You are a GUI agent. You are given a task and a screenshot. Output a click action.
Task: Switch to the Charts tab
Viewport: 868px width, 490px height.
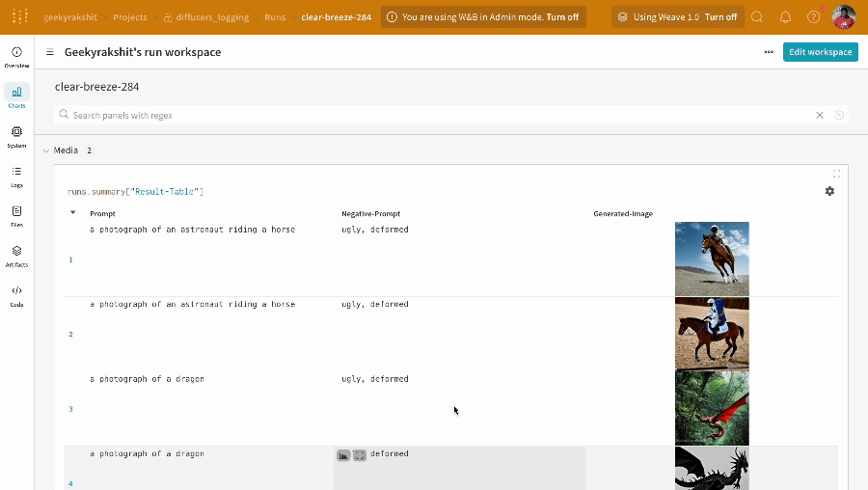pyautogui.click(x=16, y=95)
